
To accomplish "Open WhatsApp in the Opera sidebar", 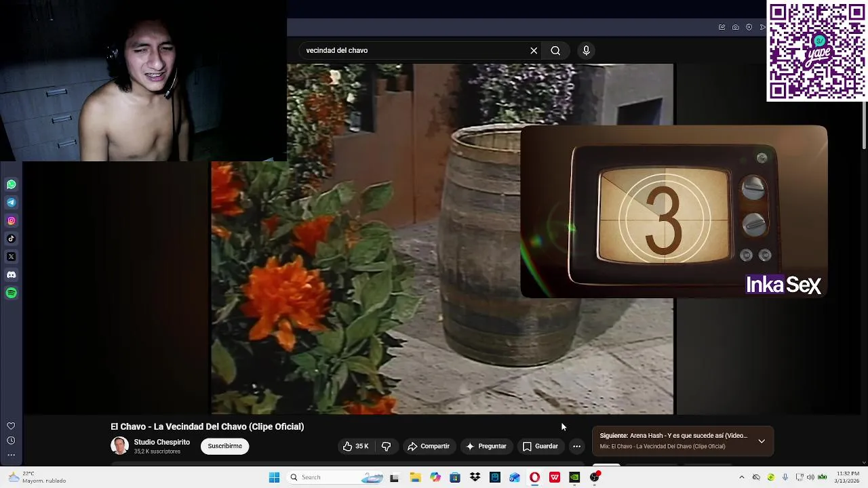I will pyautogui.click(x=12, y=184).
